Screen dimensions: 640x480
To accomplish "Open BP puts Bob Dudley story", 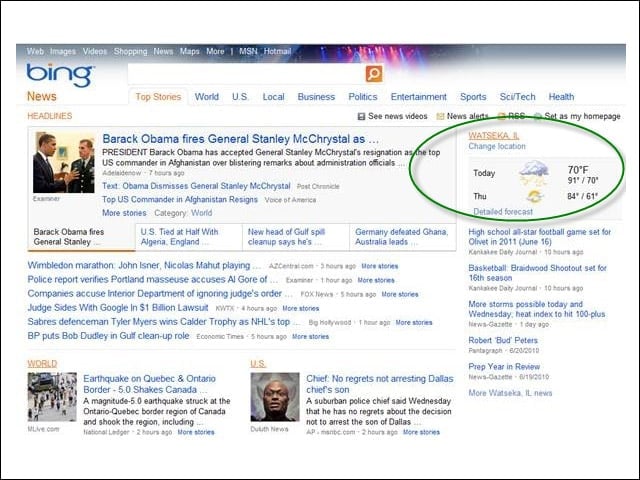I will tap(109, 336).
